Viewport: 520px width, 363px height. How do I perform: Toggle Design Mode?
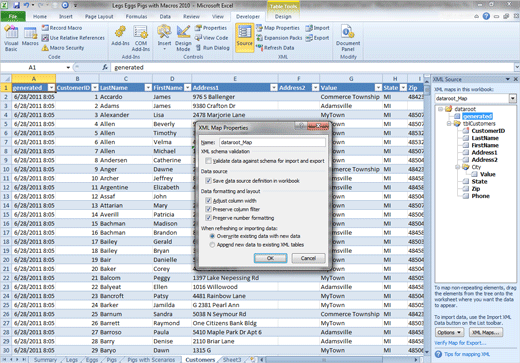tap(183, 38)
